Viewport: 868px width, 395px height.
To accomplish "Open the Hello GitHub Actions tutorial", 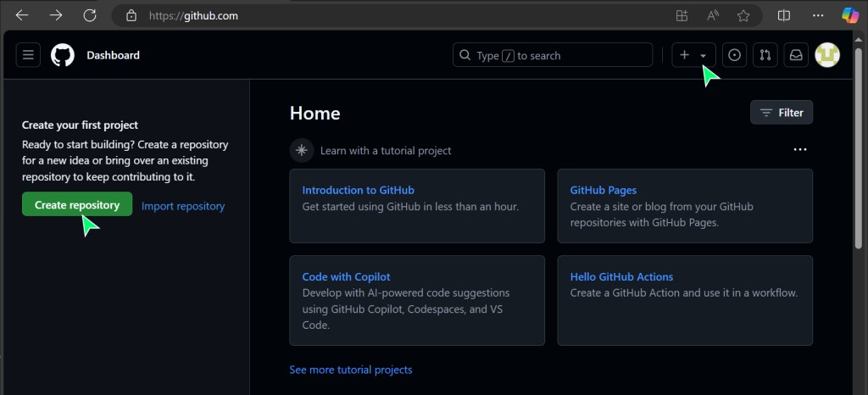I will click(x=621, y=277).
